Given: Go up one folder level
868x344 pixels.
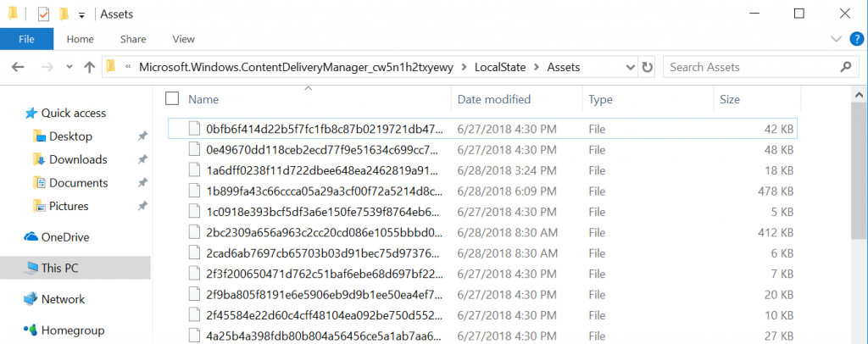Looking at the screenshot, I should click(x=89, y=68).
